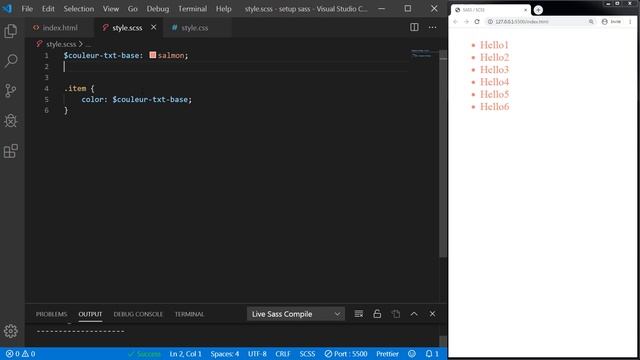Change the SCSS language mode
The image size is (640, 360).
click(307, 354)
